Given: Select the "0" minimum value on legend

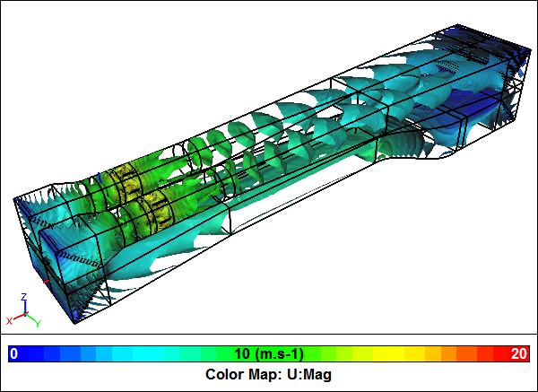Looking at the screenshot, I should pos(13,353).
